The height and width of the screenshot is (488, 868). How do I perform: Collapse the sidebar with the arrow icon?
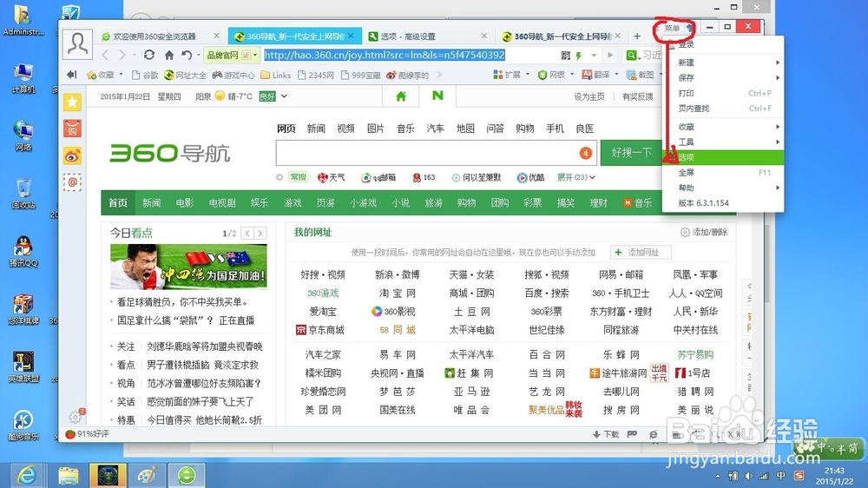[x=71, y=75]
